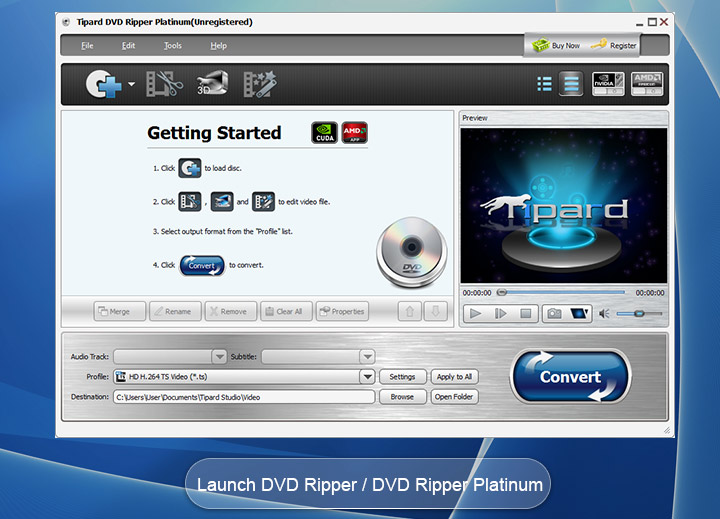Open the video clip scissors tool

(164, 84)
